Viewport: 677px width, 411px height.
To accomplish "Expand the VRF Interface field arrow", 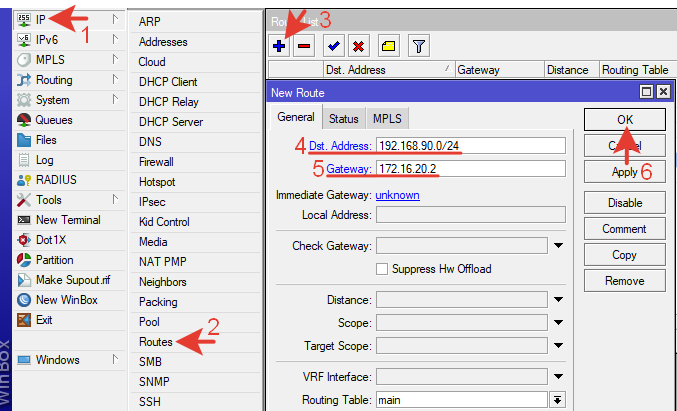I will [558, 376].
